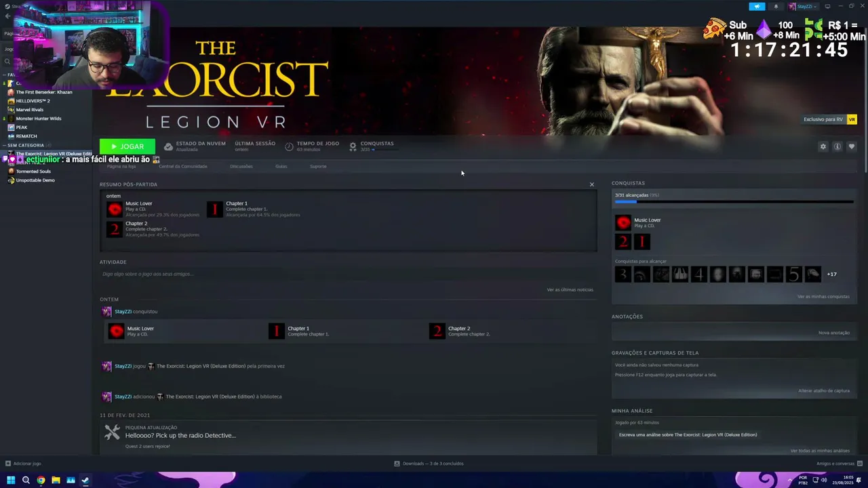Screen dimensions: 868x488
Task: Open Windows taskbar search icon
Action: click(x=26, y=480)
